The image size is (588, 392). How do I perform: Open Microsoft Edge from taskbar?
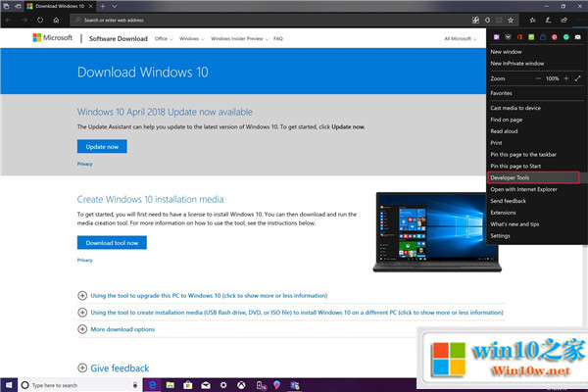(152, 385)
